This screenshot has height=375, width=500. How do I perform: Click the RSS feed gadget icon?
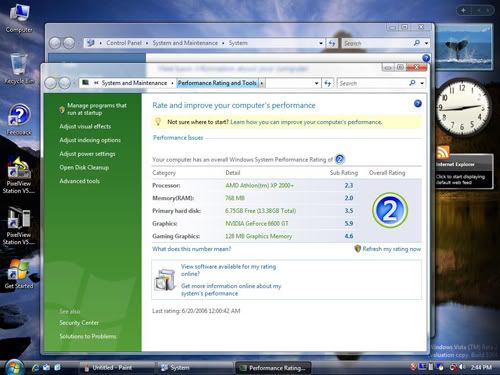pyautogui.click(x=443, y=152)
